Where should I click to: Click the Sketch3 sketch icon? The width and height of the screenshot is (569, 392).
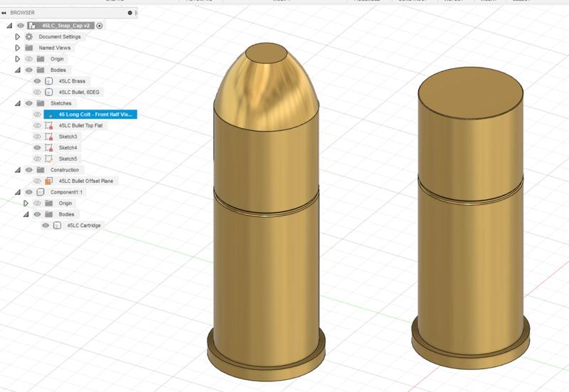coord(49,137)
